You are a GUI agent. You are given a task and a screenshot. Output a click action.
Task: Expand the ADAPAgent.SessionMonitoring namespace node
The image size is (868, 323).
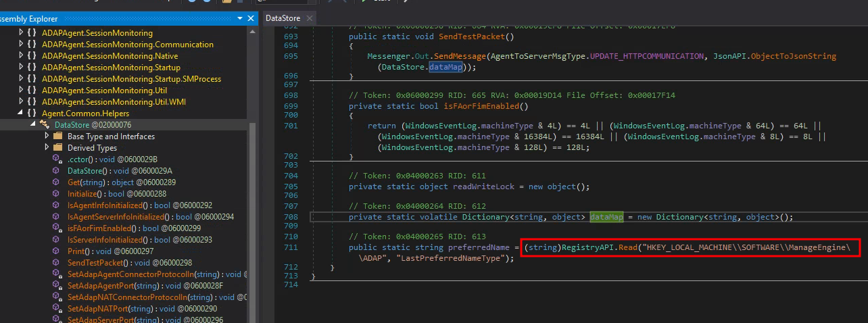[x=22, y=32]
